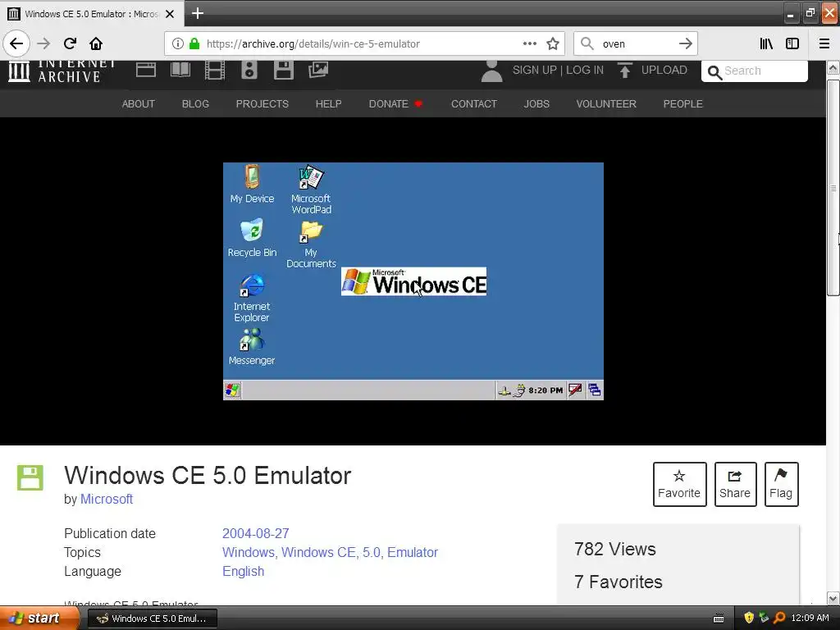Open the JOBS menu item
Viewport: 840px width, 630px height.
(536, 104)
